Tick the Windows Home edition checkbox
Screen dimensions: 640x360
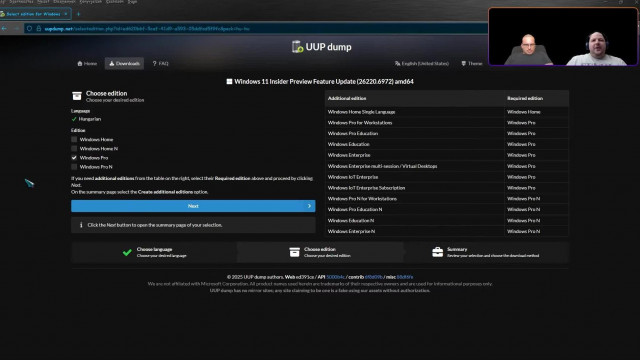pos(74,140)
